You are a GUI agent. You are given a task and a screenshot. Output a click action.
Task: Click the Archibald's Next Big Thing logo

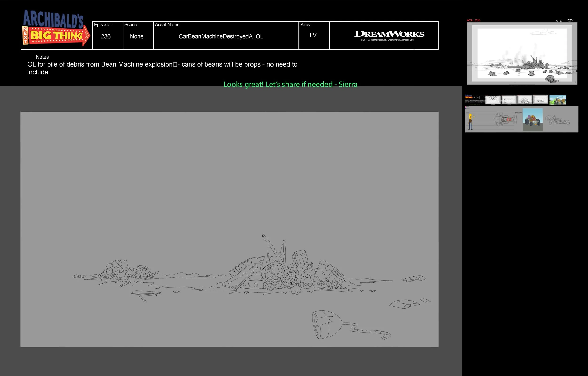56,28
